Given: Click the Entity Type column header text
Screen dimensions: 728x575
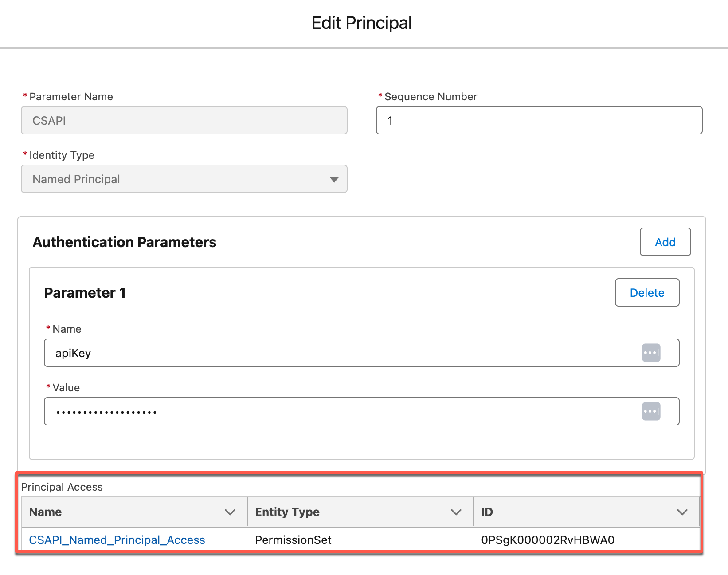Looking at the screenshot, I should tap(287, 512).
